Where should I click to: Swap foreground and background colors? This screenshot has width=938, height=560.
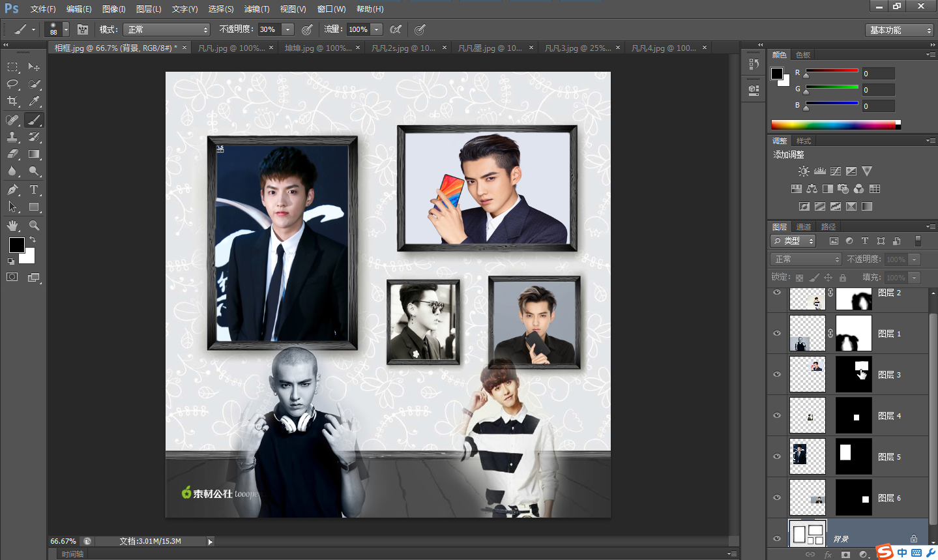(x=33, y=240)
